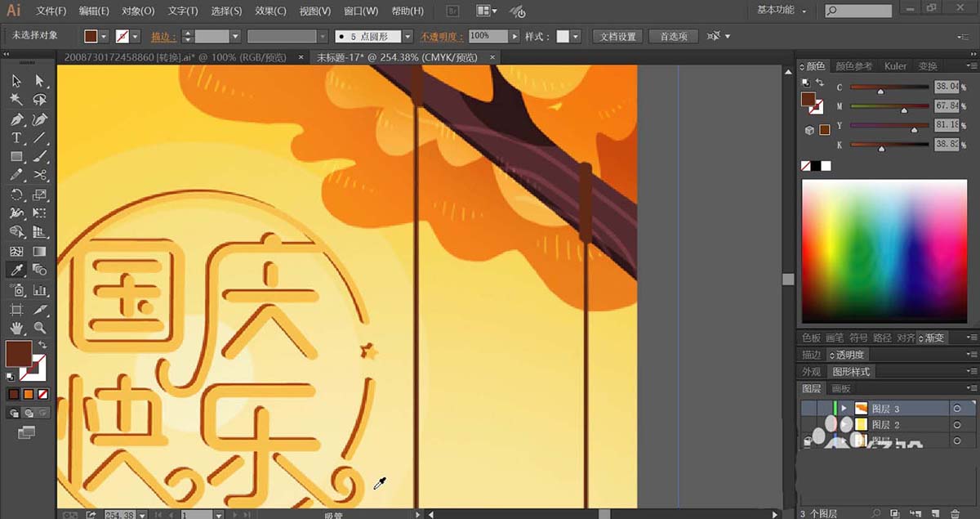Toggle visibility of 图层 2
Viewport: 980px width, 519px height.
pyautogui.click(x=808, y=425)
